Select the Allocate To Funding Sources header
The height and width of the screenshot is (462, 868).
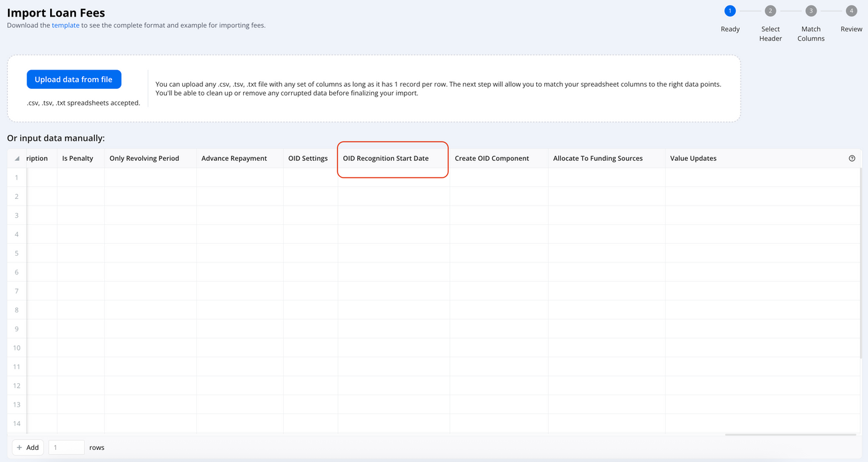point(598,158)
